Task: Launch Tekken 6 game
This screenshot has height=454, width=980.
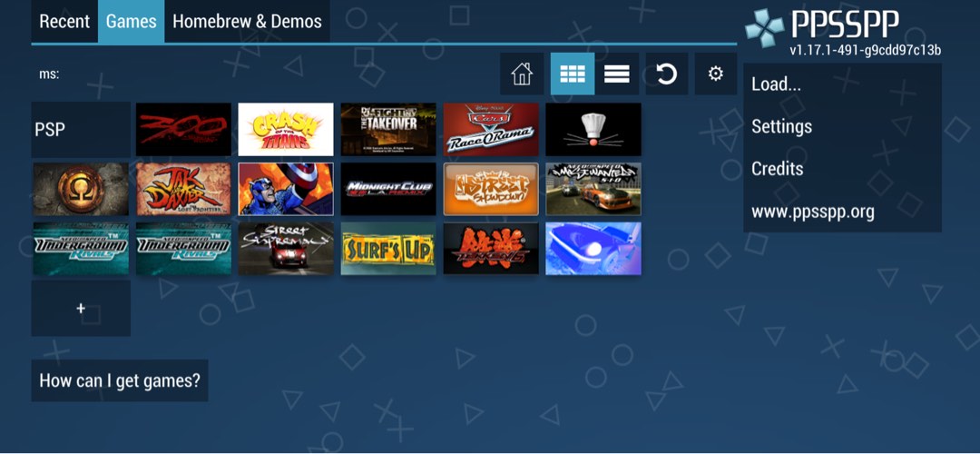Action: tap(491, 248)
